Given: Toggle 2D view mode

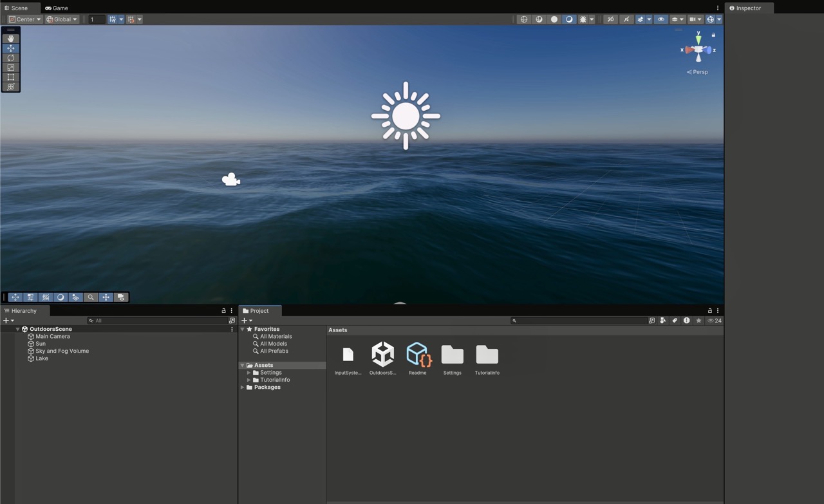Looking at the screenshot, I should point(610,19).
